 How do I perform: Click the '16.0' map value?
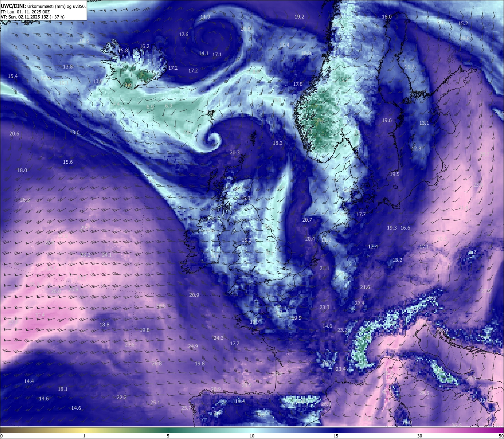[x=387, y=17]
